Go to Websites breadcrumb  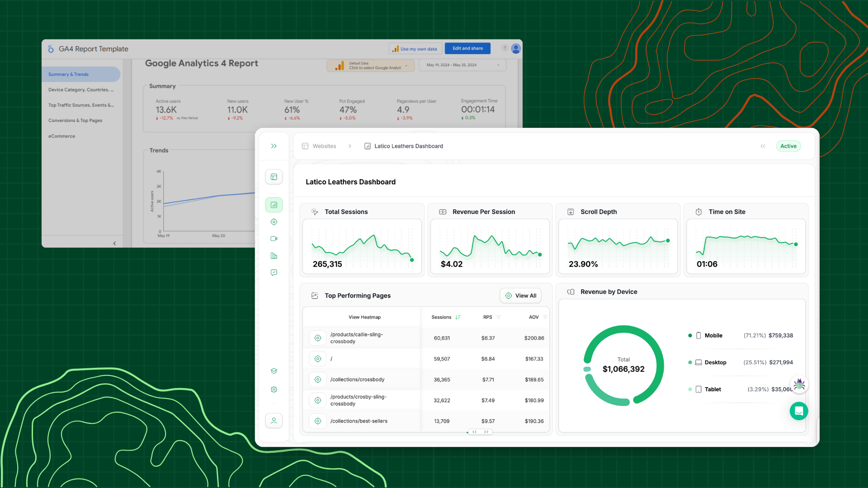tap(319, 146)
